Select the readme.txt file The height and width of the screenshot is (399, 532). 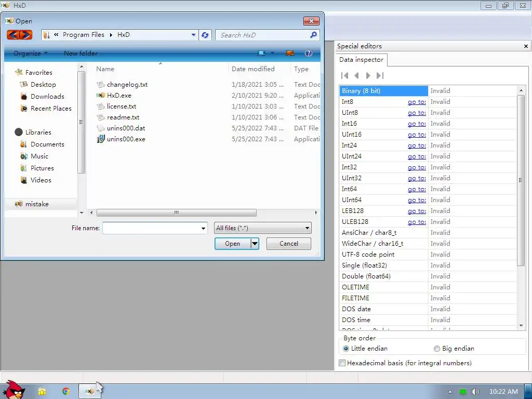click(x=123, y=117)
